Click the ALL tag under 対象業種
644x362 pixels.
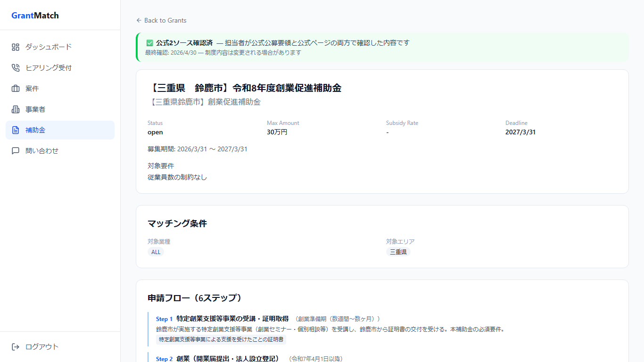156,252
